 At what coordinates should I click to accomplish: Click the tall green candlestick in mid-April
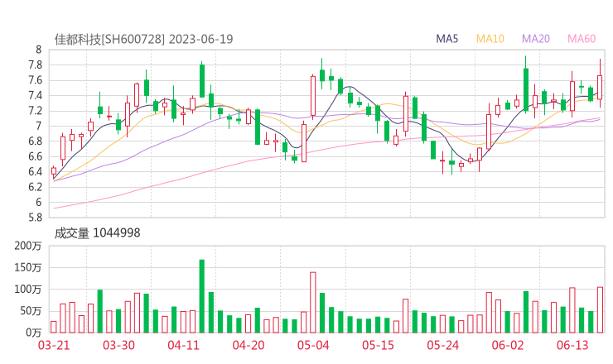pos(202,80)
